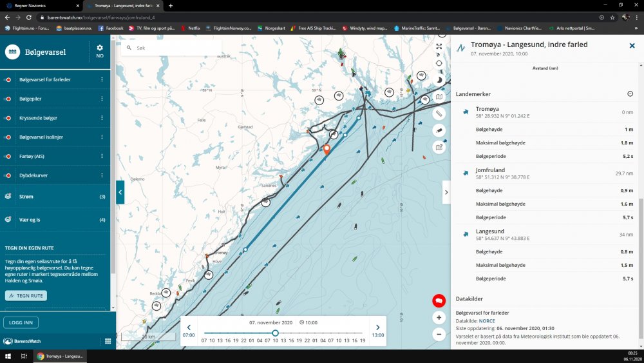Open the Windows Start menu
Screen dimensions: 644x363
pos(8,356)
